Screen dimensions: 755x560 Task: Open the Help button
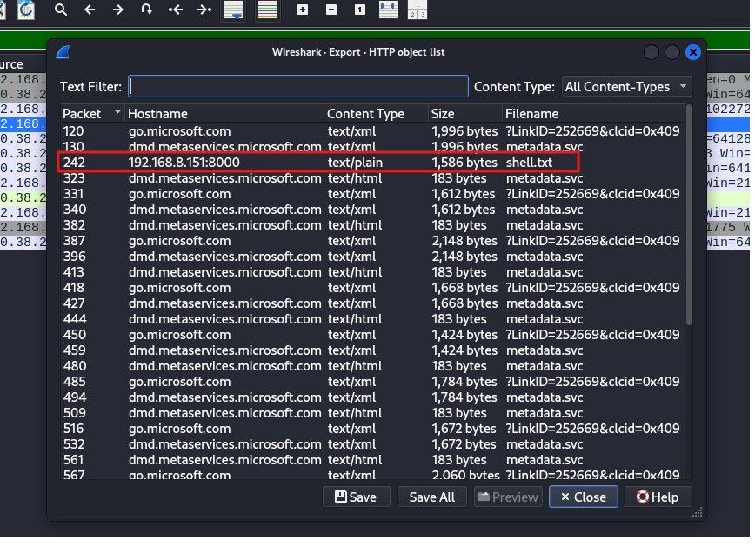tap(658, 497)
